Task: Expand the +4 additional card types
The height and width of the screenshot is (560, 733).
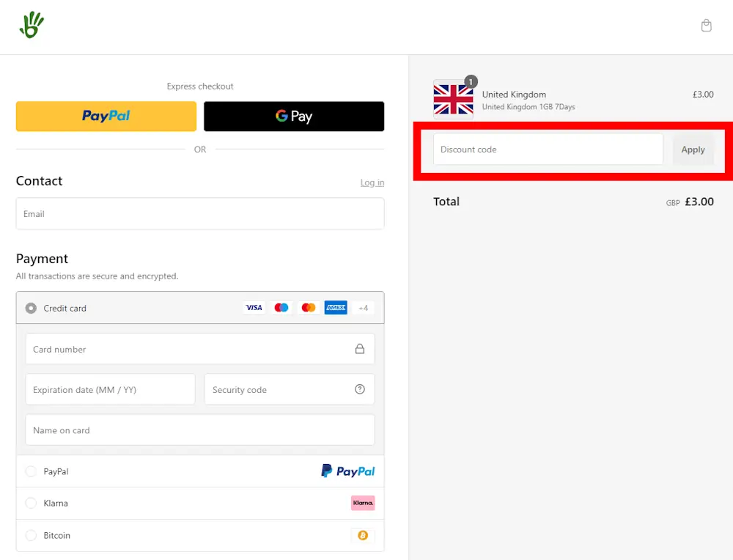Action: [x=363, y=307]
